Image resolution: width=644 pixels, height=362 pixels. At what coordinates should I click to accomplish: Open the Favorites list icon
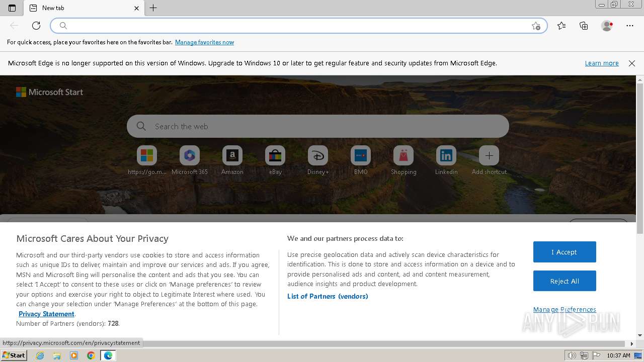561,26
